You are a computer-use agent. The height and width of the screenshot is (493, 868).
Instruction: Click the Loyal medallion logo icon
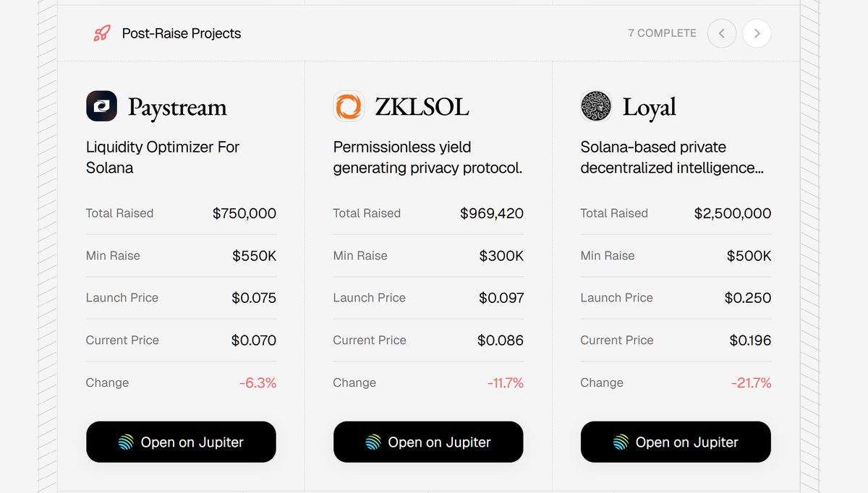pos(596,106)
